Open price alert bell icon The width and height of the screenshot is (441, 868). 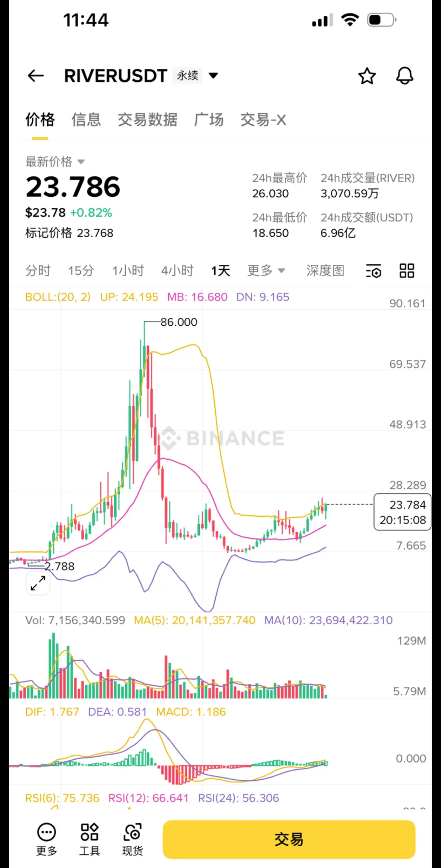(405, 76)
